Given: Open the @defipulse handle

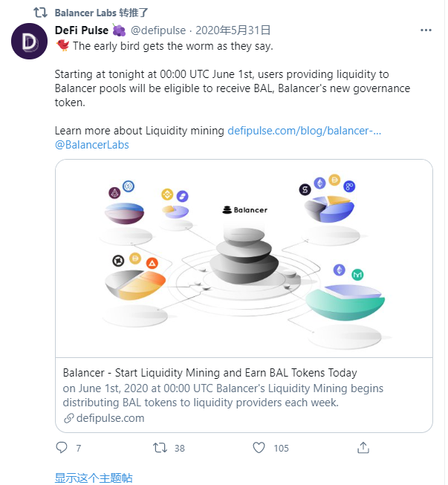Looking at the screenshot, I should [x=160, y=30].
